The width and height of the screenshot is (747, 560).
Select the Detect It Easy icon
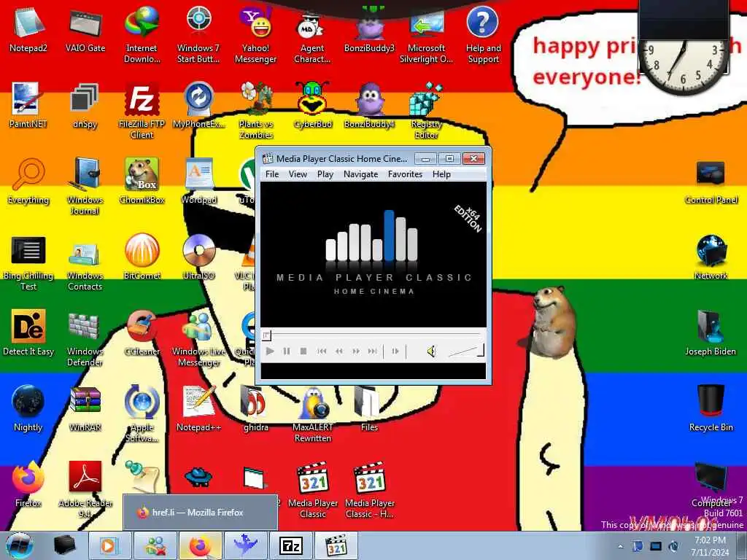click(28, 332)
